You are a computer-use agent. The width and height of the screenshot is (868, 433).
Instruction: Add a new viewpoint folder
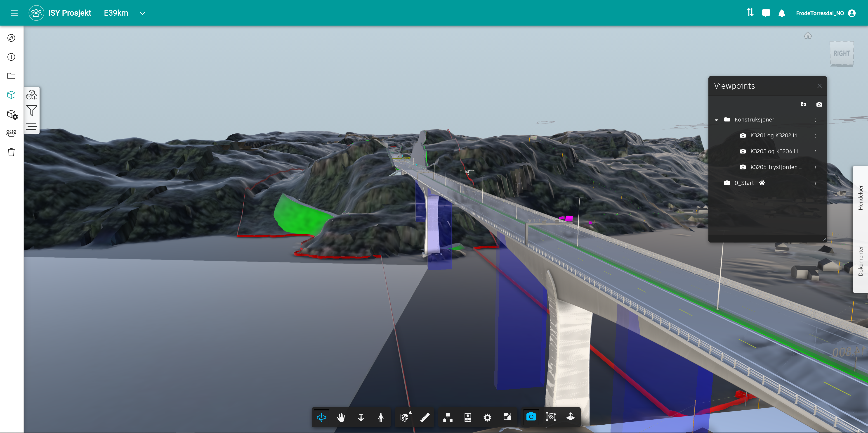(x=803, y=105)
